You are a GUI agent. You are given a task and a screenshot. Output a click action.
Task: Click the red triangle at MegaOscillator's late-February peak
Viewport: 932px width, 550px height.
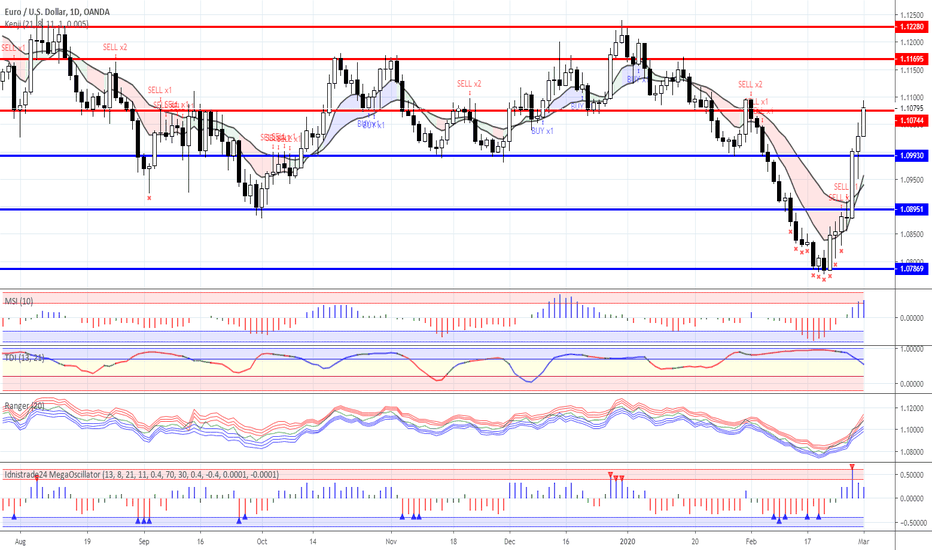(852, 467)
